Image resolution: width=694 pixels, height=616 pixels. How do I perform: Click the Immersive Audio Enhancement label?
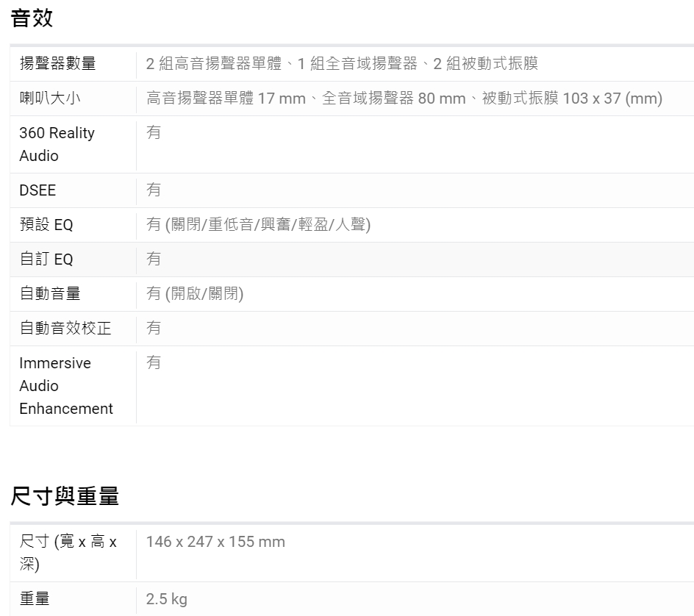point(66,386)
